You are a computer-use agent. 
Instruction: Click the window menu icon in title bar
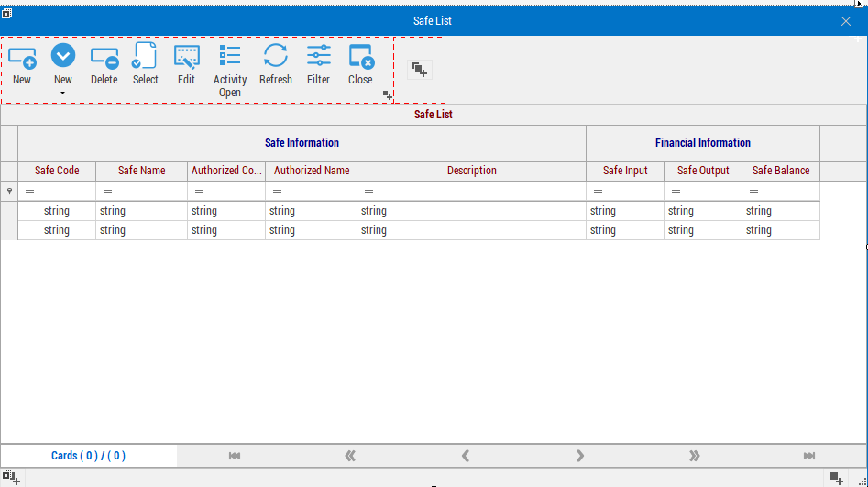pyautogui.click(x=6, y=13)
